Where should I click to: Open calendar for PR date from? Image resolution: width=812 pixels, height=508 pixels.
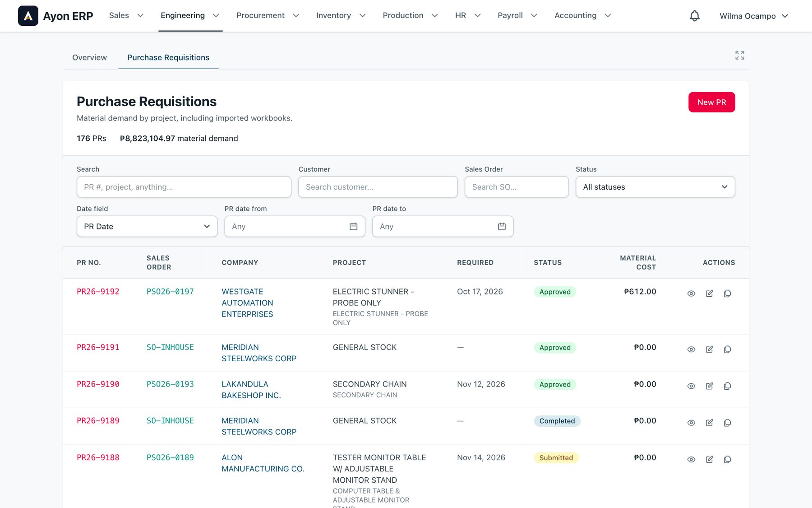[x=354, y=226]
